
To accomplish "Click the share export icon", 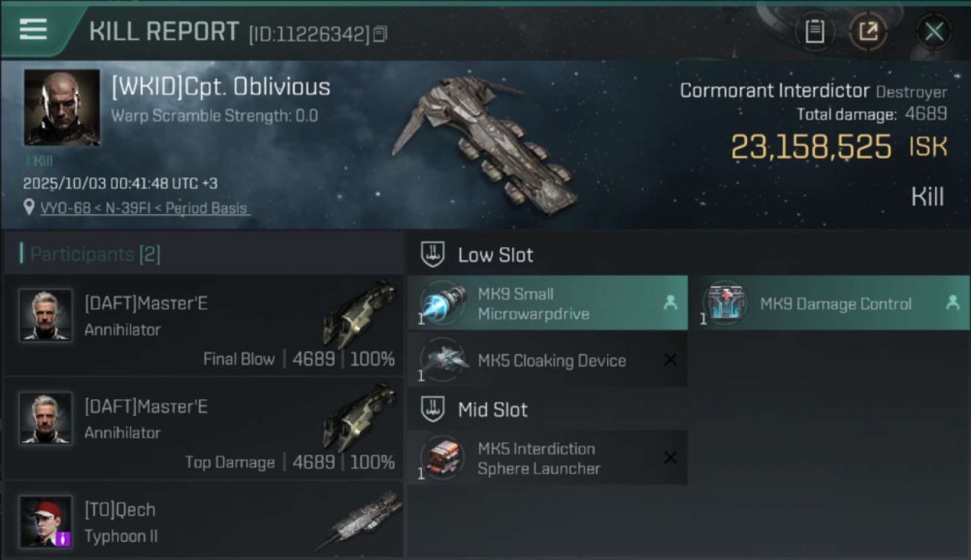I will point(868,31).
